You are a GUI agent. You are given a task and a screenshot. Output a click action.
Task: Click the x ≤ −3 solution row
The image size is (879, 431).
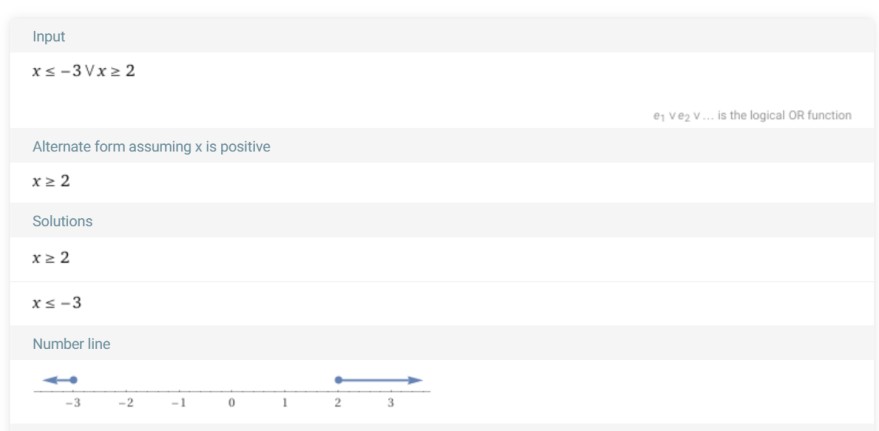pos(442,303)
